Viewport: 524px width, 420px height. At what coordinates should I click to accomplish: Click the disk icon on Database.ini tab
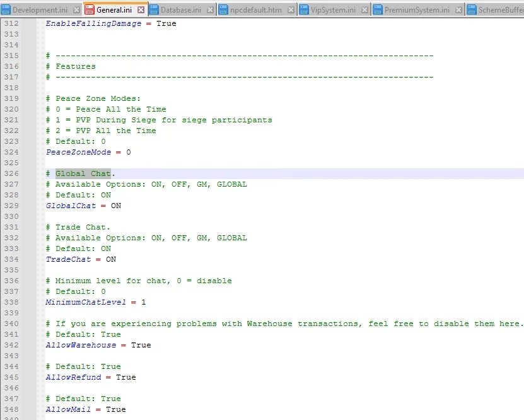point(154,10)
